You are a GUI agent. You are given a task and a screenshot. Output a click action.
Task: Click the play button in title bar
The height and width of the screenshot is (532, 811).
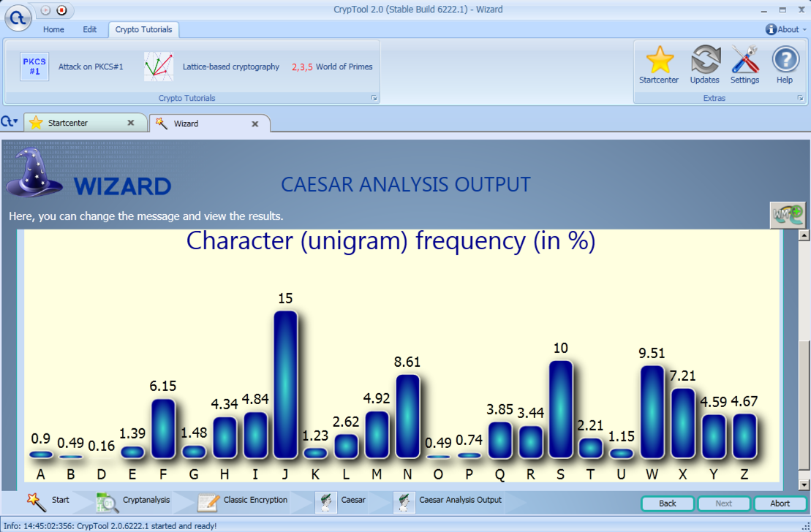[x=45, y=9]
